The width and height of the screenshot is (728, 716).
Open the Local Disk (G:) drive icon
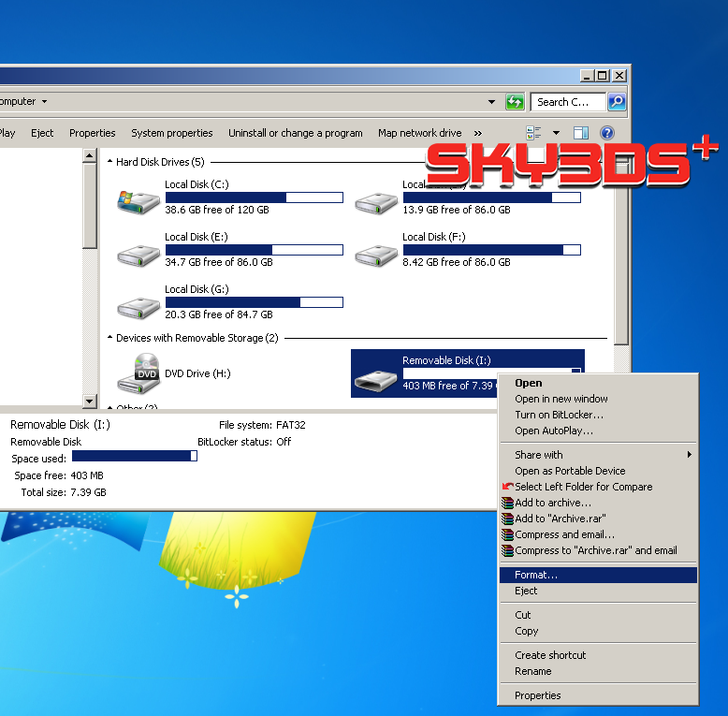[x=138, y=307]
